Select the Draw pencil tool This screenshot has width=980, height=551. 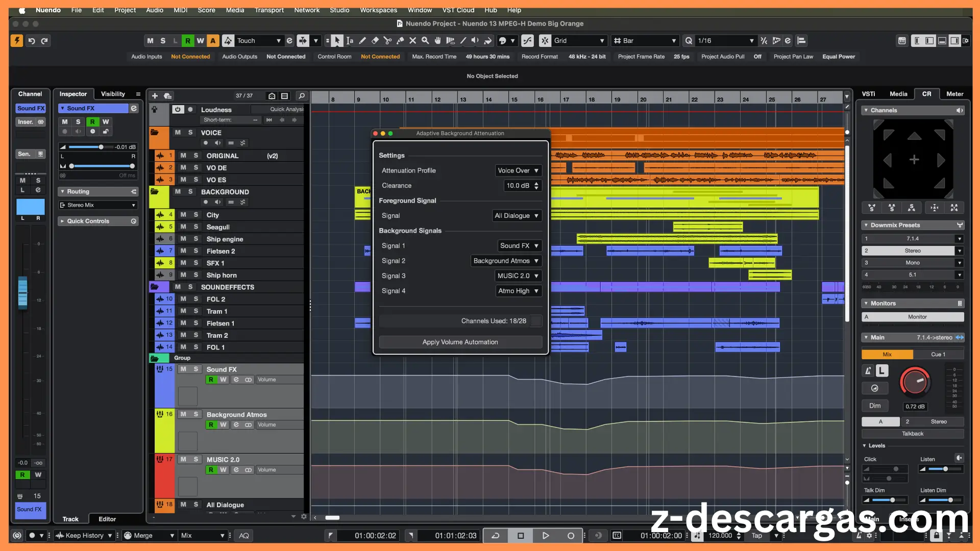pyautogui.click(x=362, y=41)
